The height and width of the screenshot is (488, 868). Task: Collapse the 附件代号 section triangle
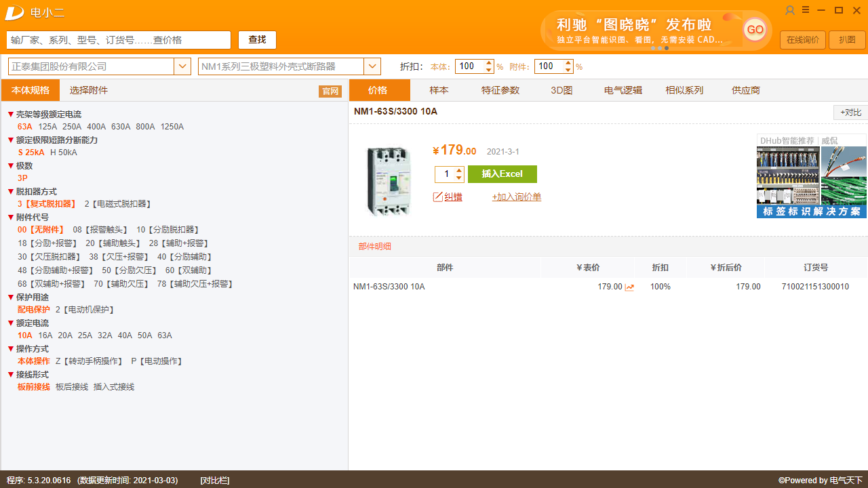tap(10, 217)
